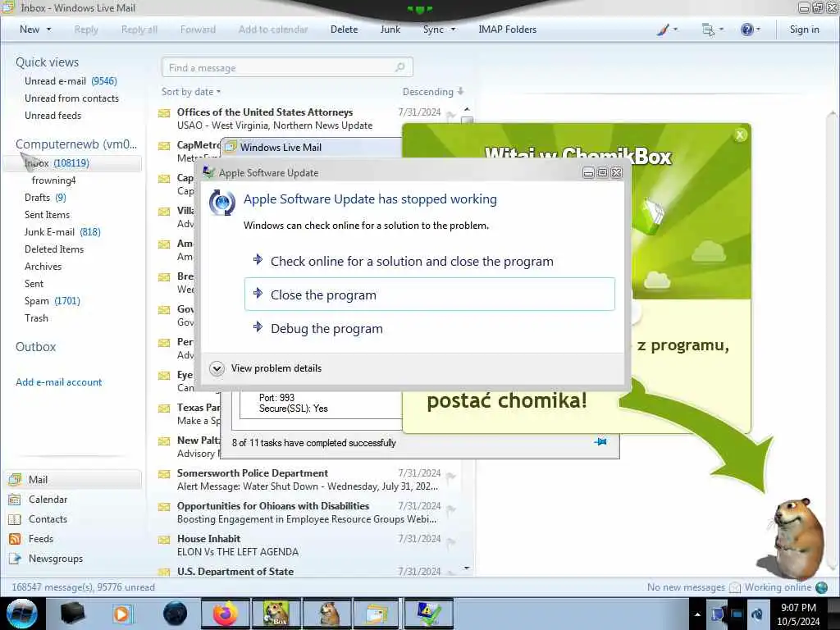Click the message list scrollbar down arrow
Screen dimensions: 840x630
[467, 568]
